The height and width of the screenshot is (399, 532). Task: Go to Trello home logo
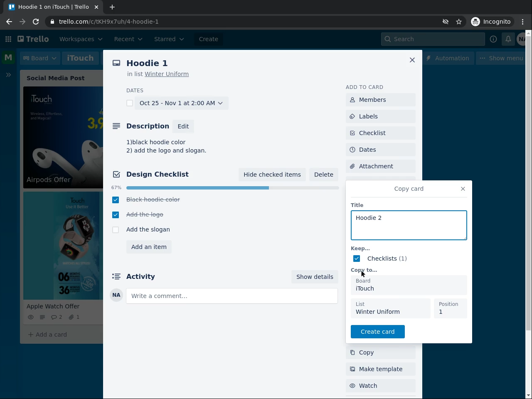[33, 39]
